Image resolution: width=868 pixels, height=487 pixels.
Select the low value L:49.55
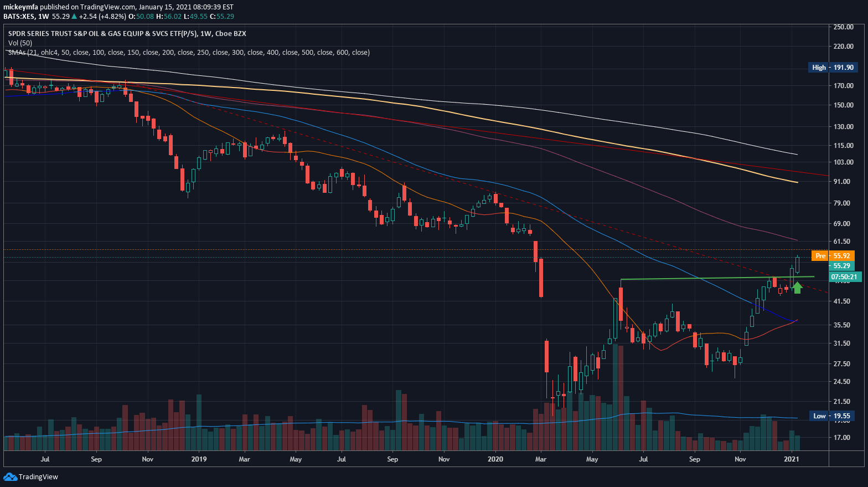pos(196,17)
